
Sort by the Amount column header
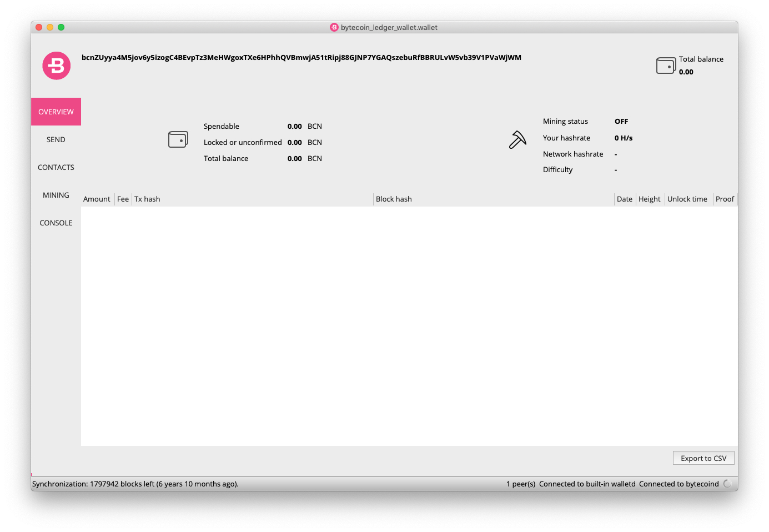(97, 199)
